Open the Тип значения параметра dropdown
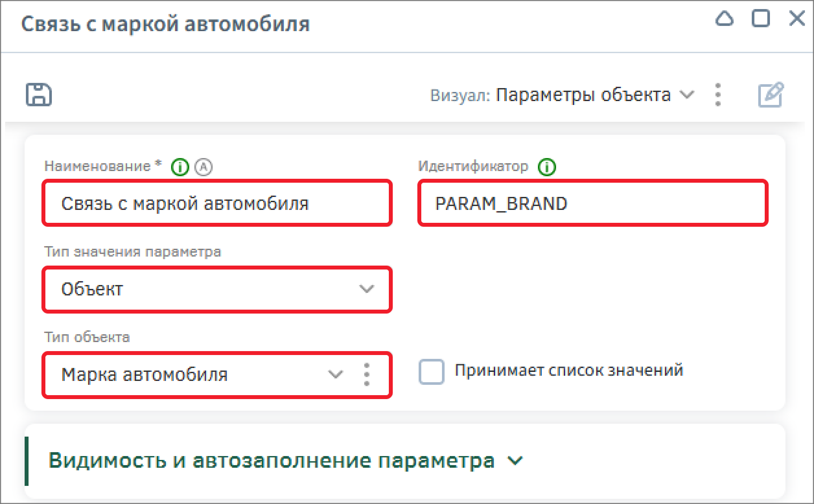 tap(367, 289)
